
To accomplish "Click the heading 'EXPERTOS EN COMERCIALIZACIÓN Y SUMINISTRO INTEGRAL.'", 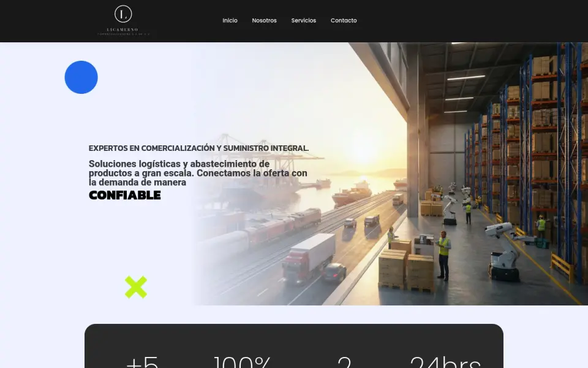I will point(198,148).
